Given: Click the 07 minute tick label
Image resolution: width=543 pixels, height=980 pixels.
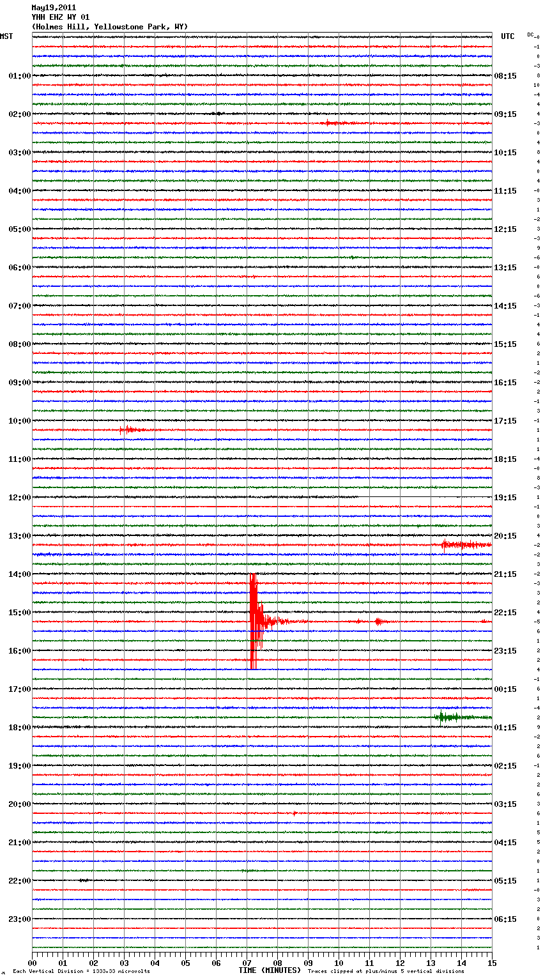Looking at the screenshot, I should point(247,963).
